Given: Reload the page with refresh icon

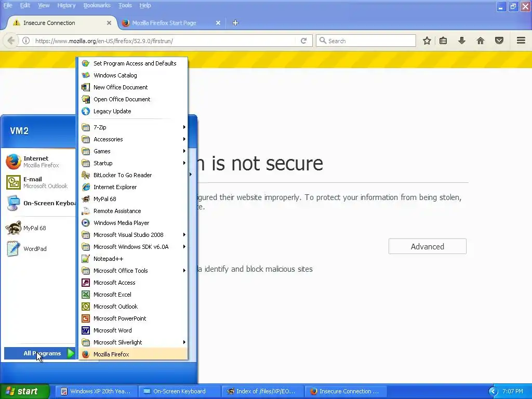Looking at the screenshot, I should pos(303,41).
